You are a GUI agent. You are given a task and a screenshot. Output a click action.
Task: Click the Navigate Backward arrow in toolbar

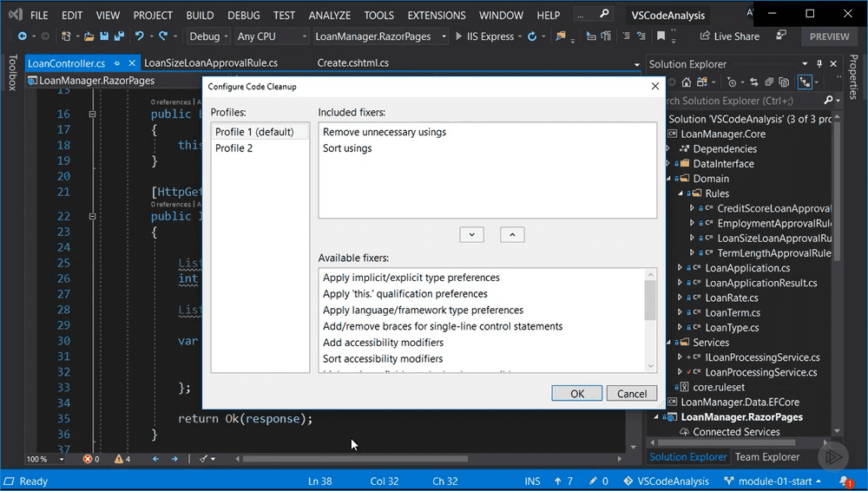point(23,36)
